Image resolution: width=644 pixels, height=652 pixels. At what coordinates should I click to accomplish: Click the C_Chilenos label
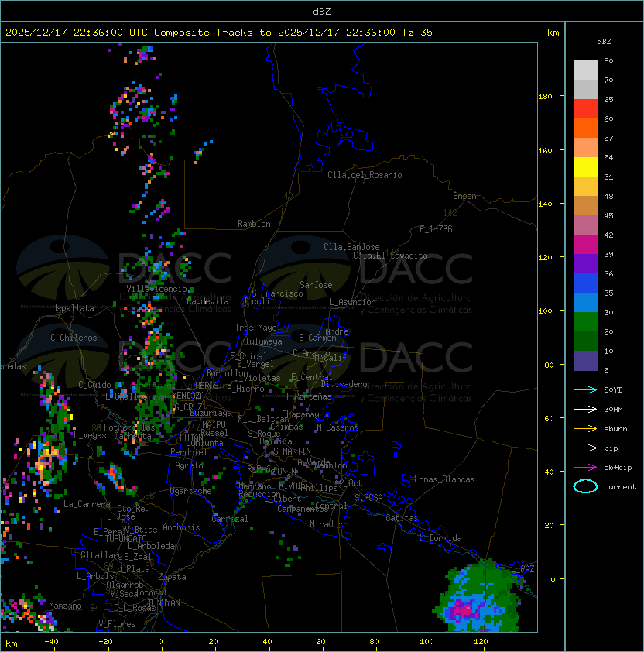pyautogui.click(x=74, y=338)
